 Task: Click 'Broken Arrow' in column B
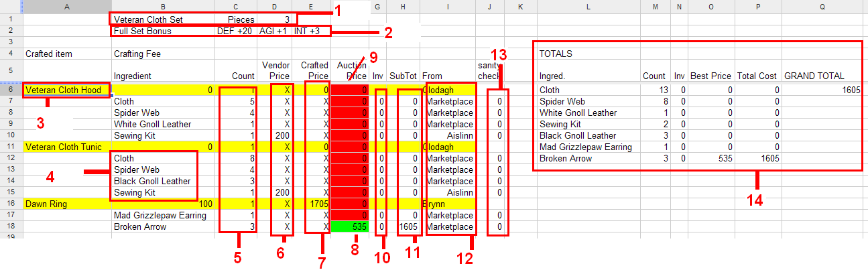click(x=164, y=226)
